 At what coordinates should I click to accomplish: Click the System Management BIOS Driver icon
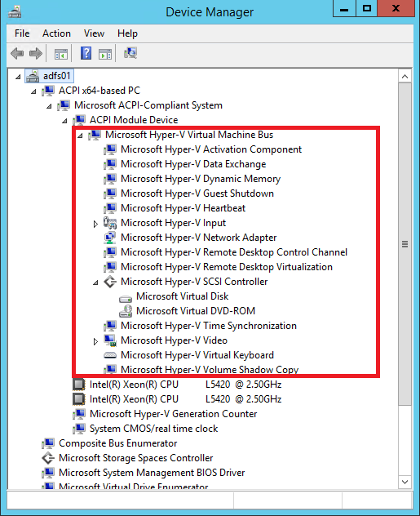[48, 473]
